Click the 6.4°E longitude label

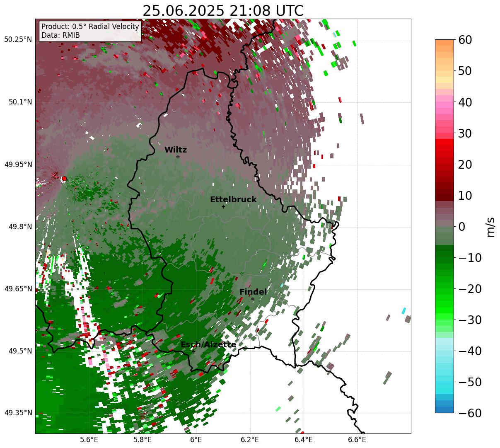[304, 440]
